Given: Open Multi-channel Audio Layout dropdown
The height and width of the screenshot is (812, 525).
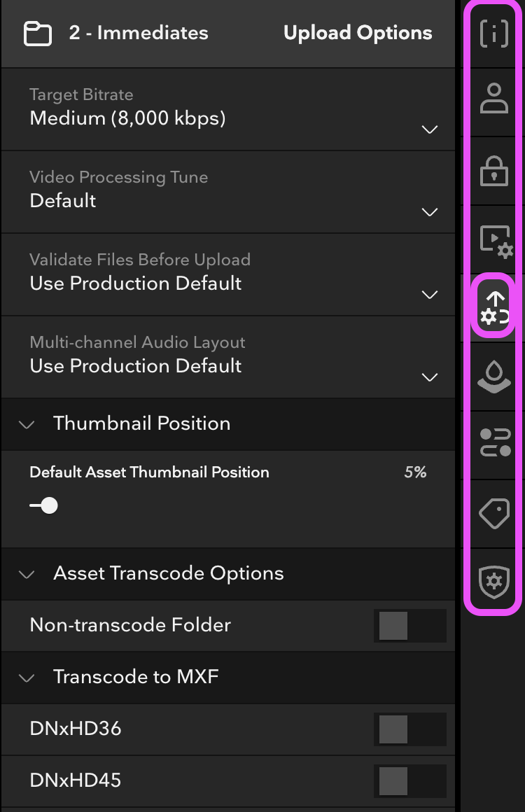Looking at the screenshot, I should [x=227, y=357].
